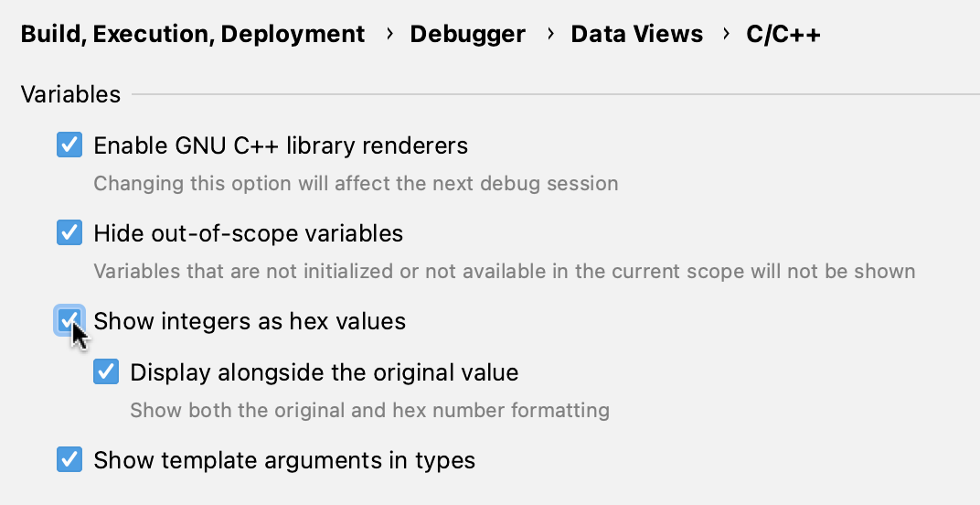980x505 pixels.
Task: Click the Variables section header
Action: (70, 94)
